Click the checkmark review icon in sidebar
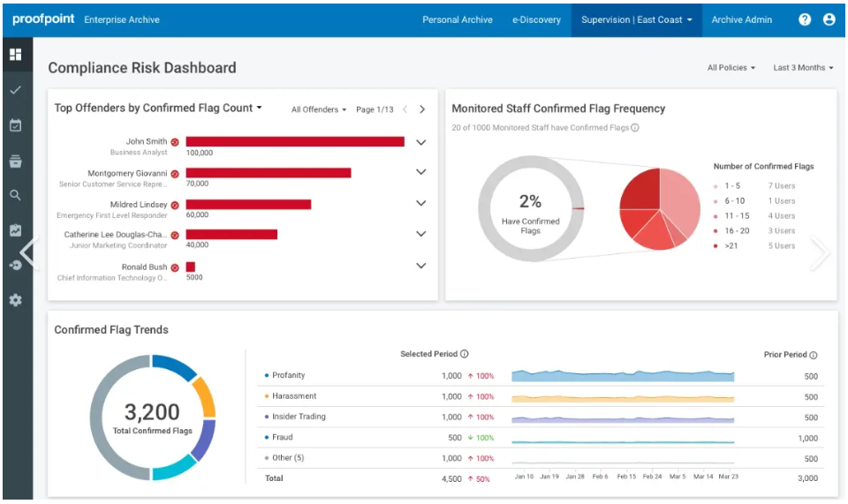This screenshot has width=848, height=504. click(16, 90)
